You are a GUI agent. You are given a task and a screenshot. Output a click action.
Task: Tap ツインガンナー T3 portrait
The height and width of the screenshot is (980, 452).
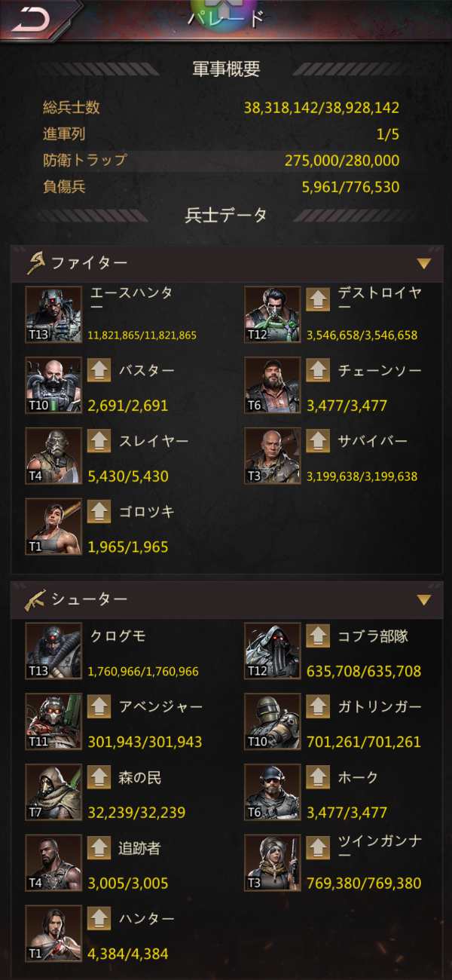(x=272, y=862)
